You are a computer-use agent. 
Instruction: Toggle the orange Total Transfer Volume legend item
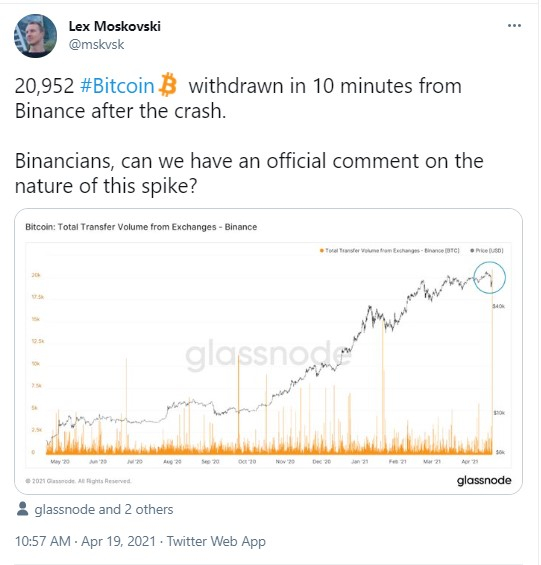pyautogui.click(x=390, y=250)
